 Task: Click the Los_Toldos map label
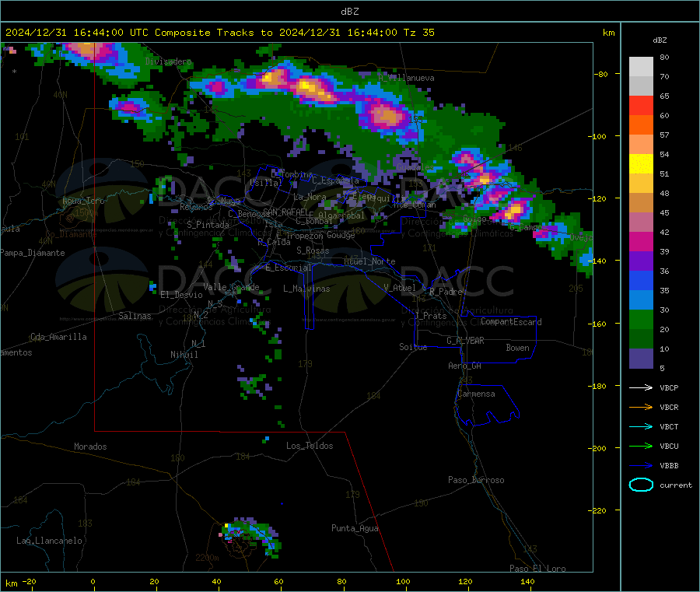pos(310,446)
